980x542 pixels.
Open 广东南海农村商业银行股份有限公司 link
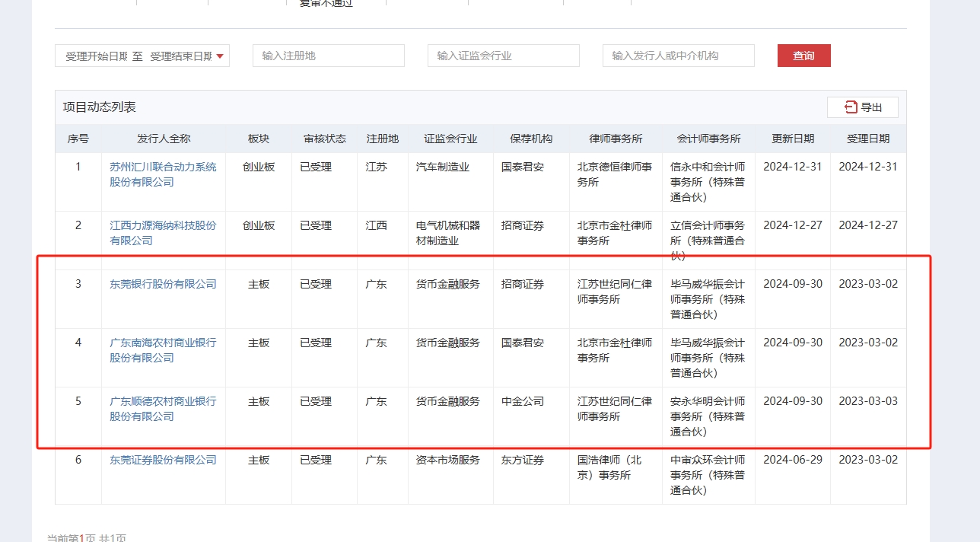click(x=163, y=350)
